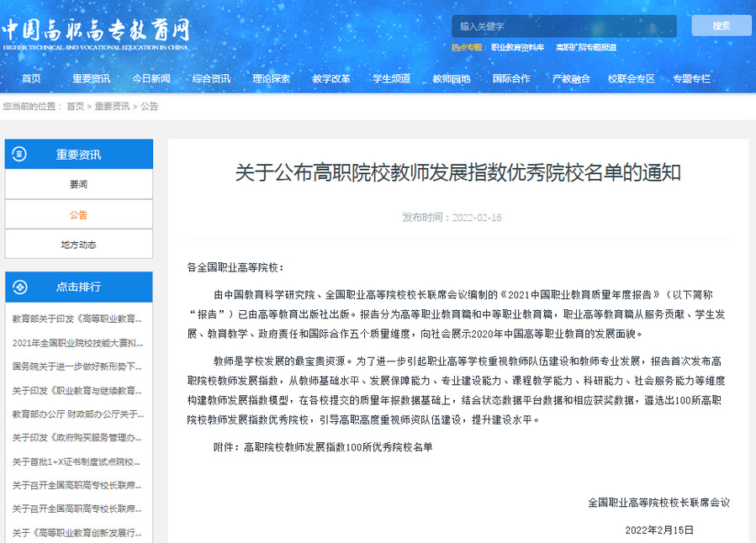Navigate to 国际合作 in top menu
The height and width of the screenshot is (543, 756).
tap(511, 79)
